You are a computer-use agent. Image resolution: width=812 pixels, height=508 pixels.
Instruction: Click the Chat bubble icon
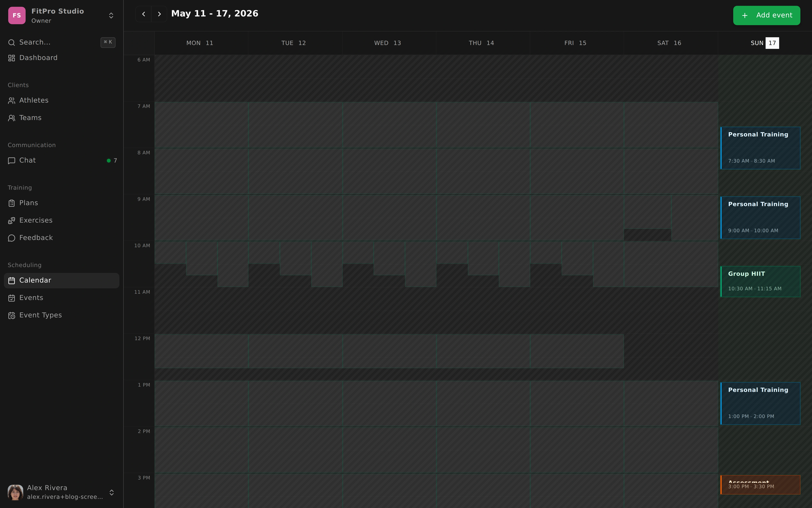11,161
